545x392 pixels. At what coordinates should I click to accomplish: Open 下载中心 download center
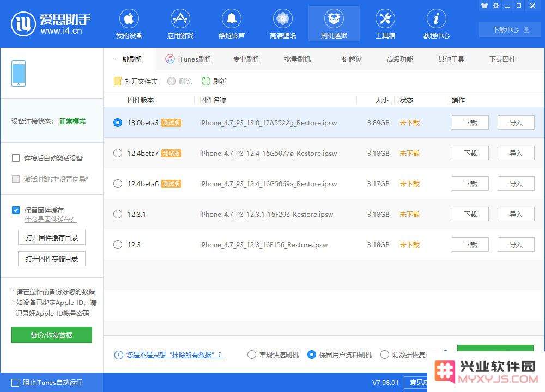point(510,29)
